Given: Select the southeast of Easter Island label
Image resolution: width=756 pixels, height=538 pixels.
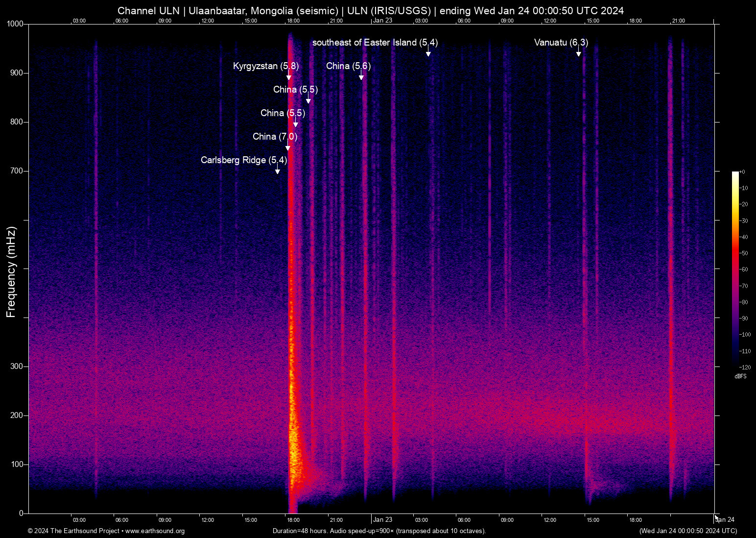Looking at the screenshot, I should coord(375,43).
